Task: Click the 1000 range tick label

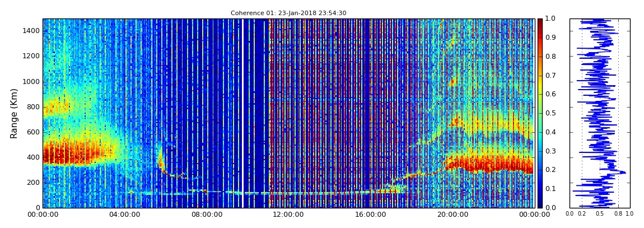Action: pos(32,81)
